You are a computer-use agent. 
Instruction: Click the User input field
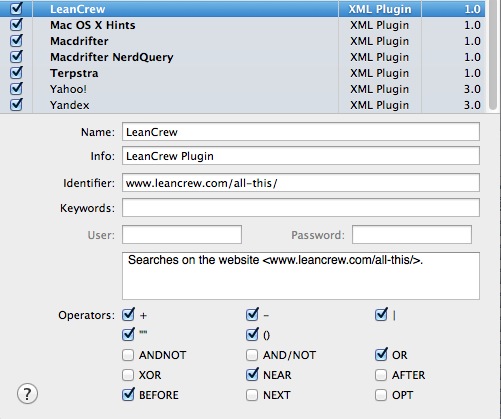coord(182,235)
